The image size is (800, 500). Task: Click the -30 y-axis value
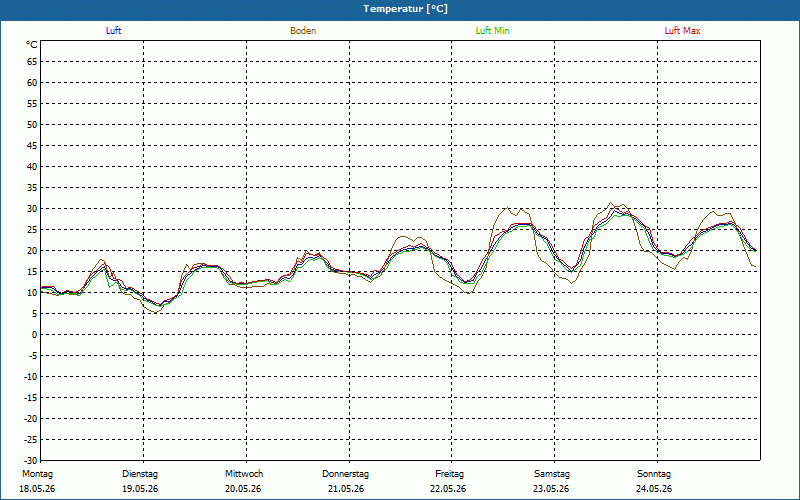click(x=31, y=460)
